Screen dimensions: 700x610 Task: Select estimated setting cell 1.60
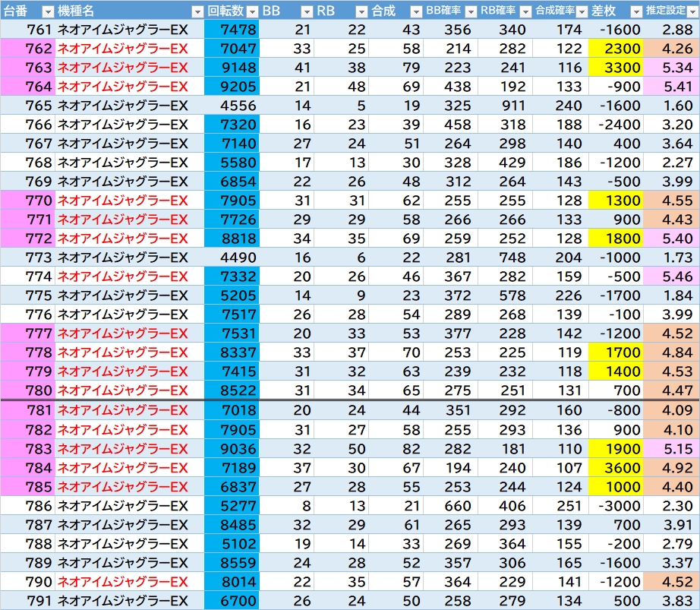pos(671,106)
